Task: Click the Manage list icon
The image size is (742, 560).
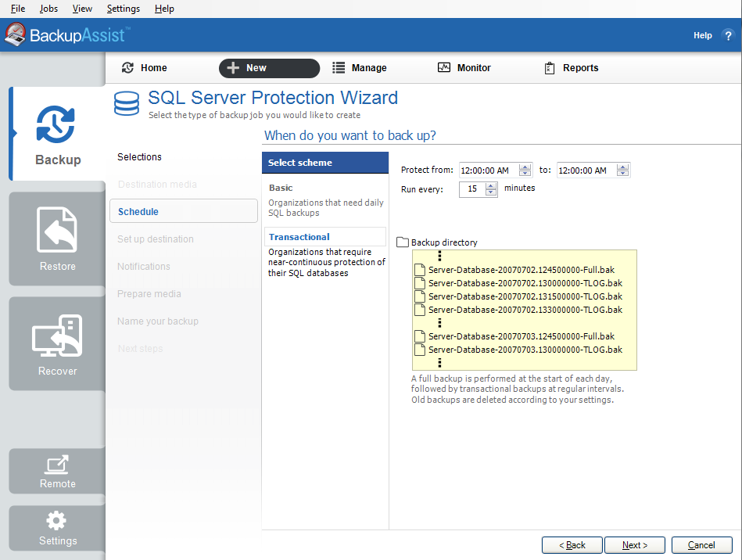Action: (x=339, y=68)
